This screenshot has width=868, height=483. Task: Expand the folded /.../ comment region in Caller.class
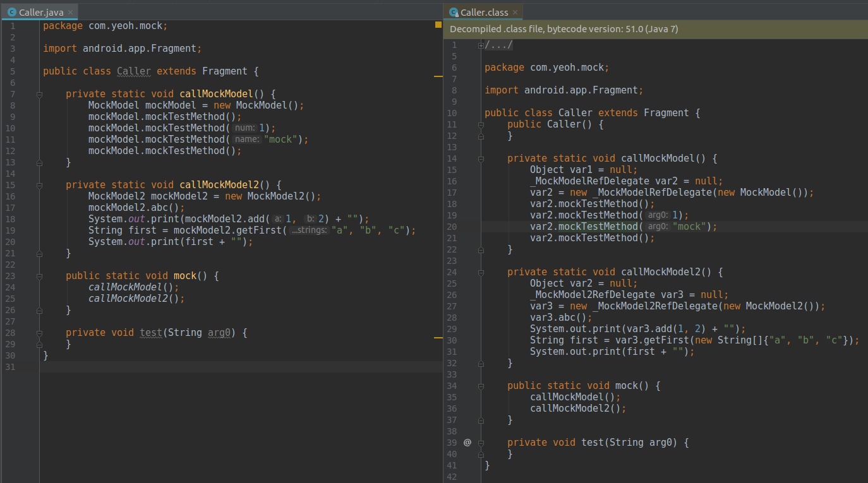(x=481, y=45)
